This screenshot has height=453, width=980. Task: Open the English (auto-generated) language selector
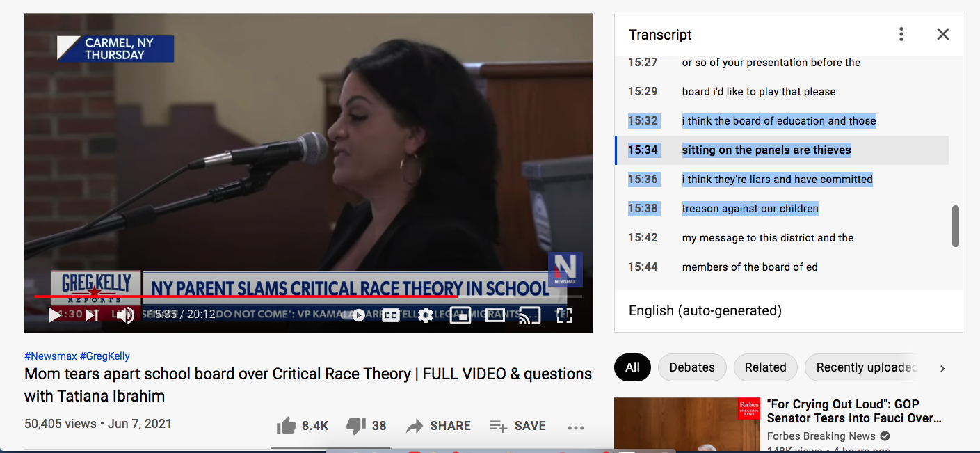click(x=705, y=310)
